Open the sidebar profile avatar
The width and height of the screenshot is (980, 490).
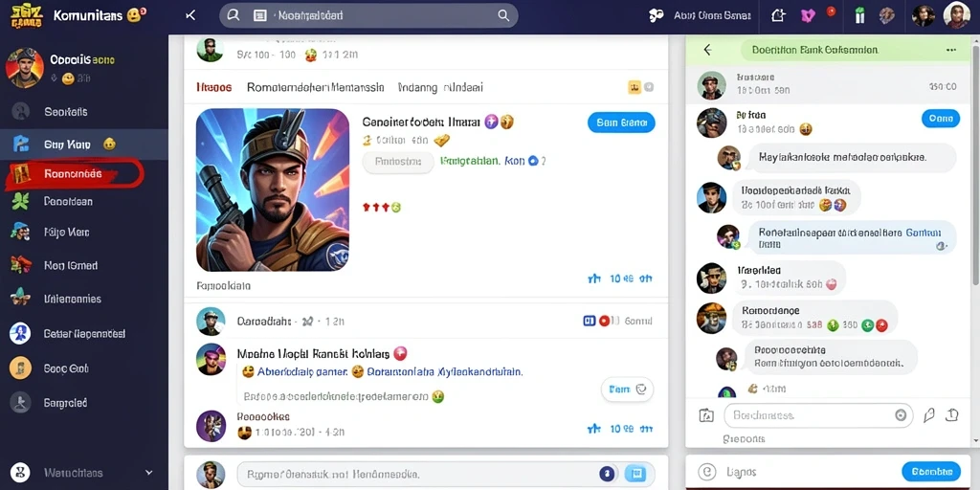(24, 68)
